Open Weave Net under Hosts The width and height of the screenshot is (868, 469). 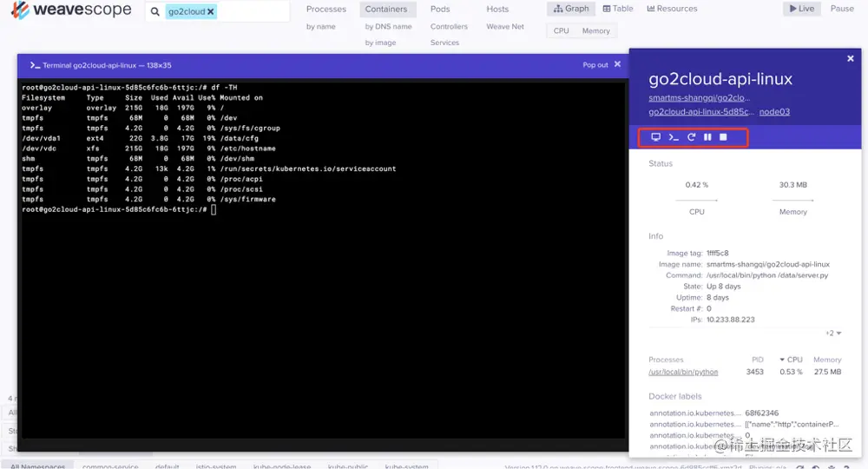coord(505,27)
